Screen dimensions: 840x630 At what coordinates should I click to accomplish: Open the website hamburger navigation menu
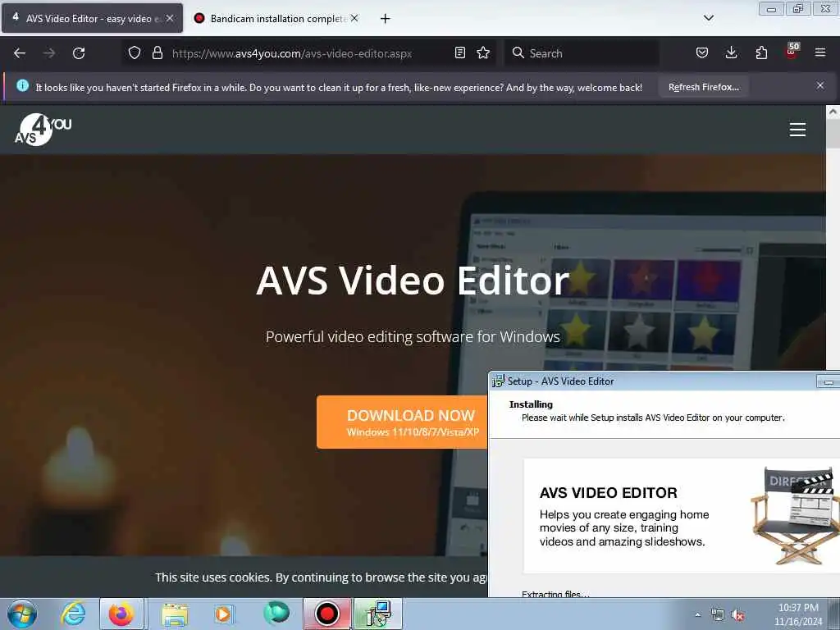(x=797, y=130)
